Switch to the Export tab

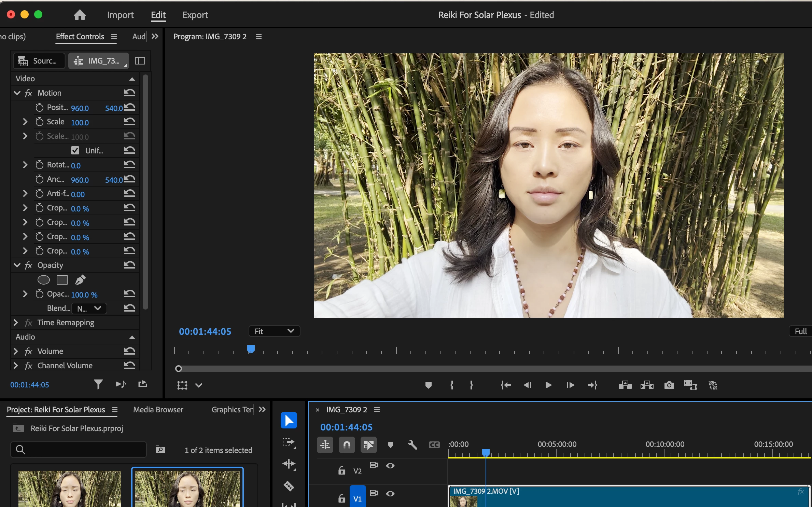pyautogui.click(x=195, y=15)
